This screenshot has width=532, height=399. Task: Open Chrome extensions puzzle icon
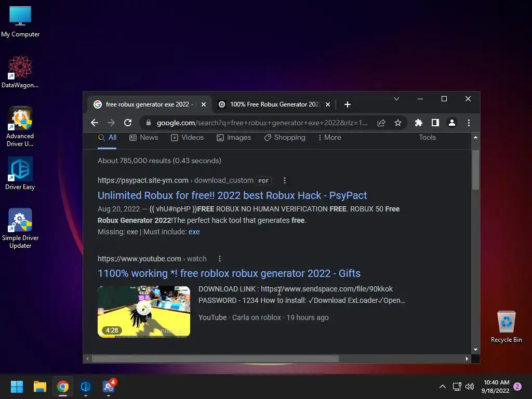419,123
